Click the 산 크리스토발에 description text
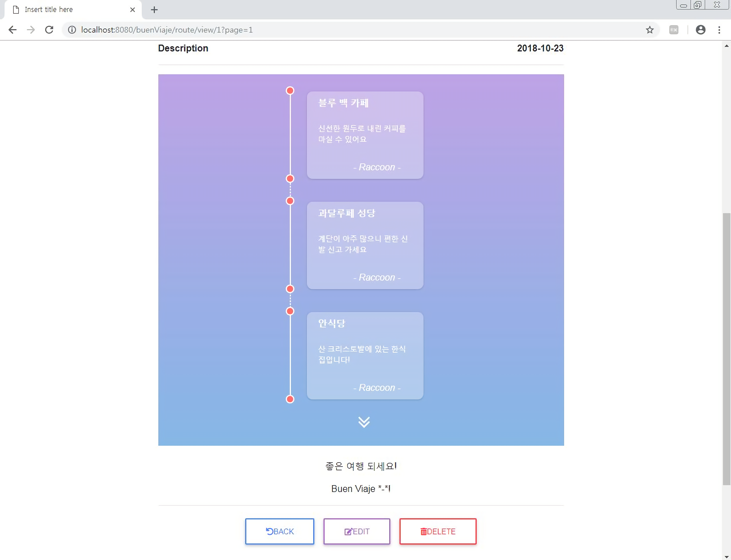The width and height of the screenshot is (731, 560). point(362,354)
